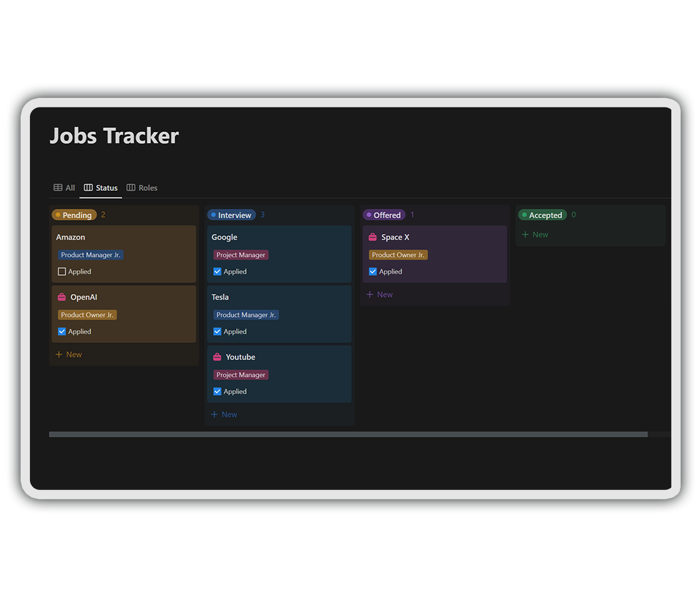Toggle Applied checkbox on Tesla card
Screen dimensions: 700x600
click(x=217, y=331)
